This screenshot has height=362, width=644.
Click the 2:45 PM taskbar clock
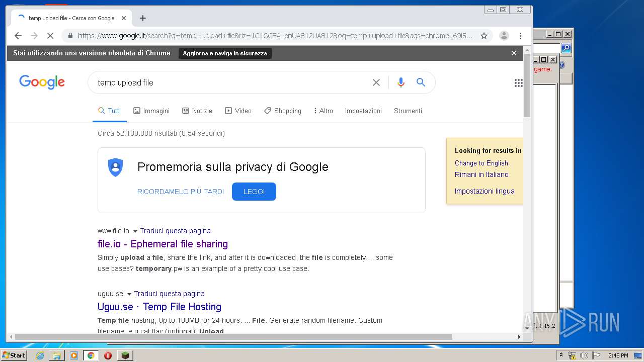point(618,355)
